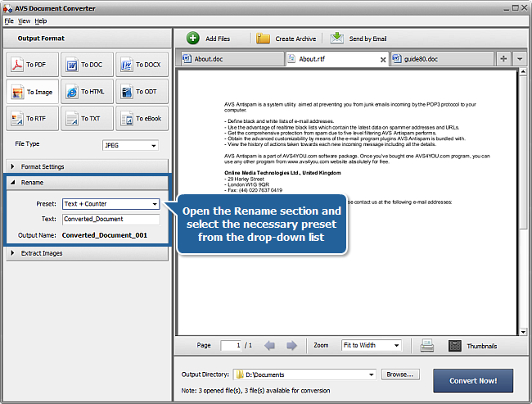532x404 pixels.
Task: Click preview scrollbar up arrow
Action: (x=523, y=72)
